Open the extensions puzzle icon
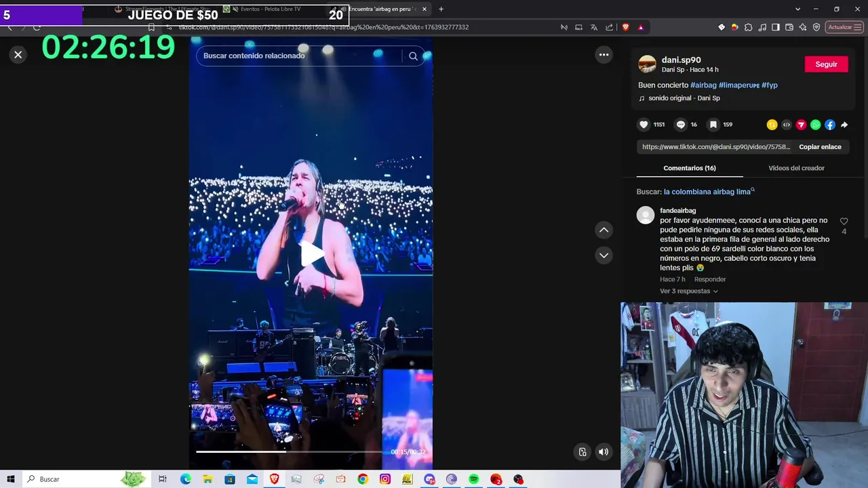This screenshot has width=868, height=488. [x=748, y=27]
